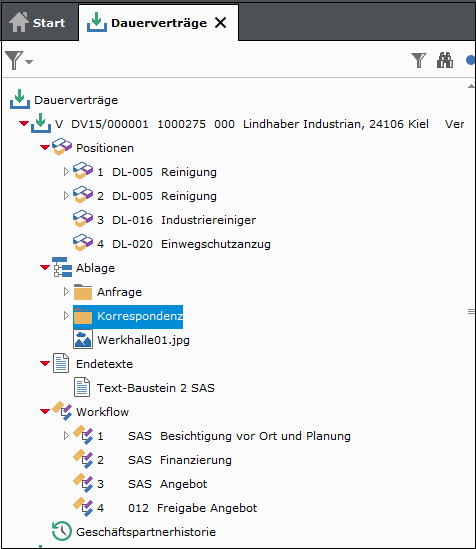Image resolution: width=476 pixels, height=549 pixels.
Task: Click the Workflow checklist icon
Action: click(62, 411)
